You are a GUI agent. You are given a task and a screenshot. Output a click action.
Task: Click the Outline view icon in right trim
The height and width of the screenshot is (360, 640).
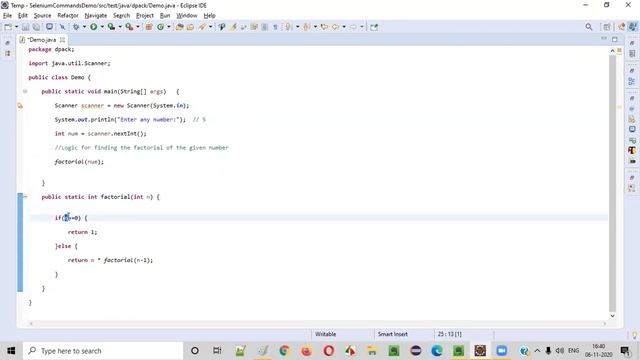point(632,81)
